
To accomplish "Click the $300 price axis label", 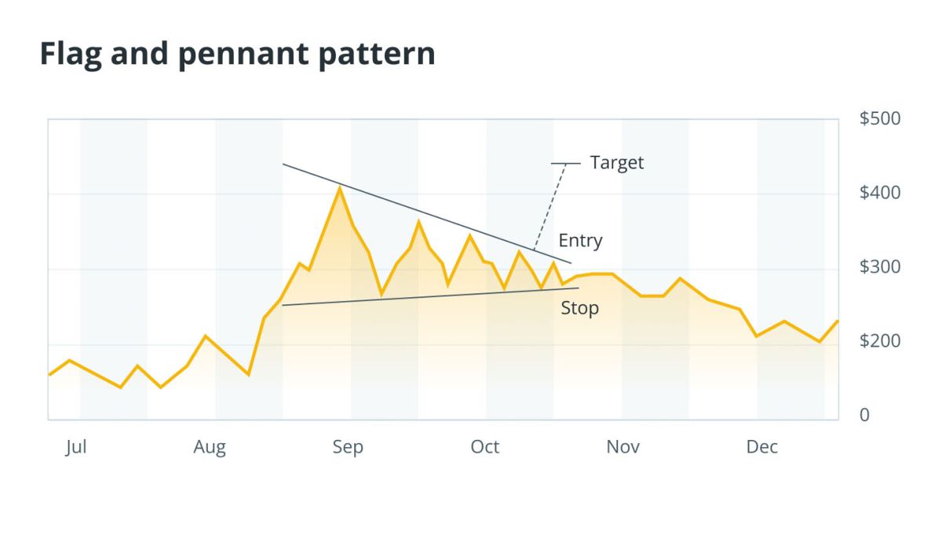I will click(x=880, y=267).
